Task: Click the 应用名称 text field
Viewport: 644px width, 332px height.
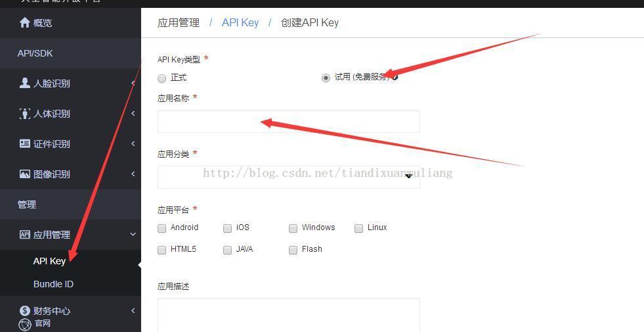Action: coord(289,122)
